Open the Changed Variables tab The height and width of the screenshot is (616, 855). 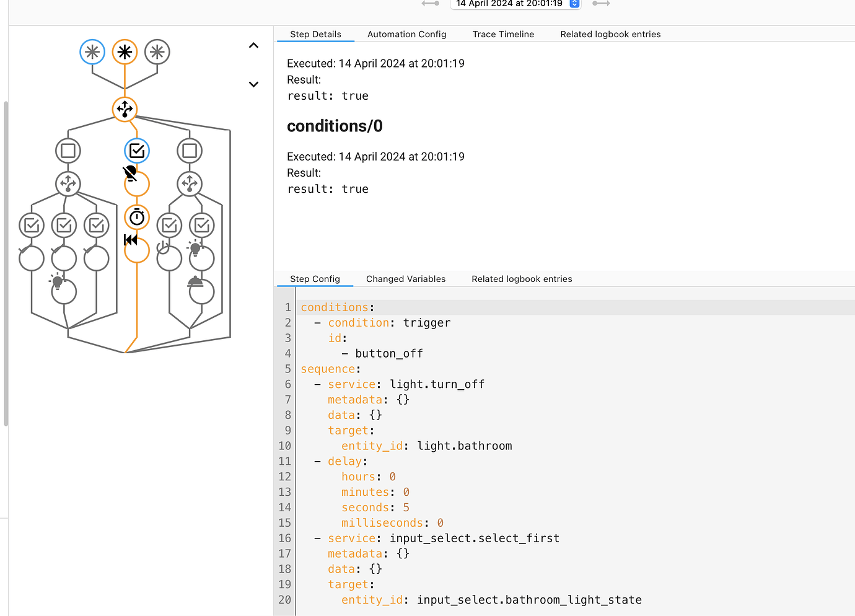[x=406, y=279]
